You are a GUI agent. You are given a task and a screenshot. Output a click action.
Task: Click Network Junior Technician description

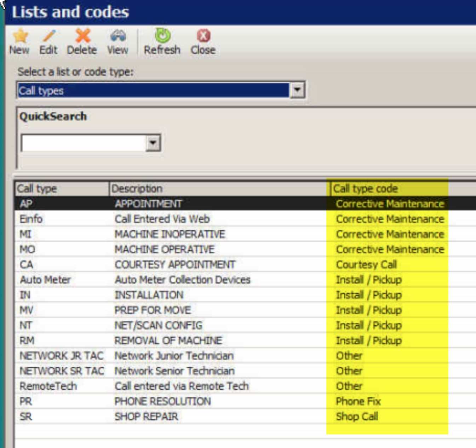click(x=174, y=356)
